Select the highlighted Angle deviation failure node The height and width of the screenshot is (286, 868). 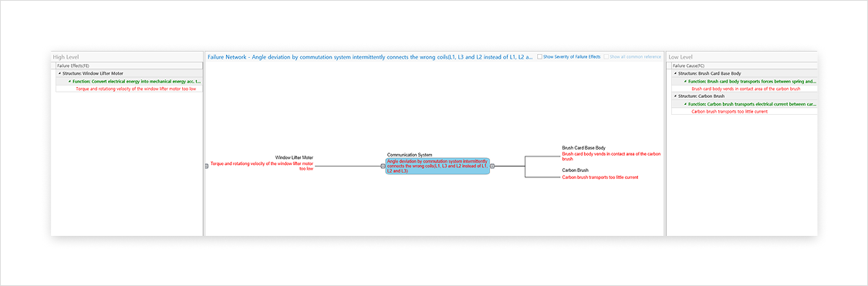437,166
